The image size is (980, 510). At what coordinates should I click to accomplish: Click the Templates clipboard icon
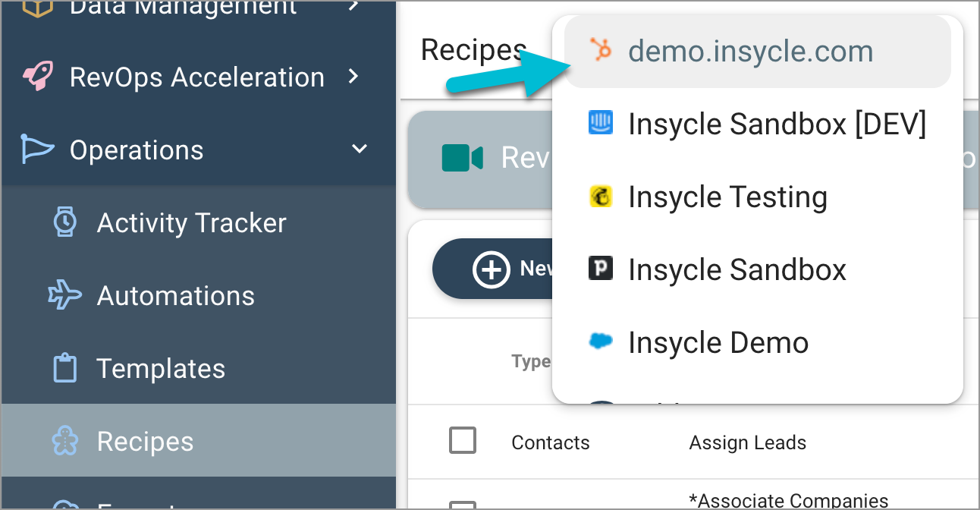(x=64, y=368)
